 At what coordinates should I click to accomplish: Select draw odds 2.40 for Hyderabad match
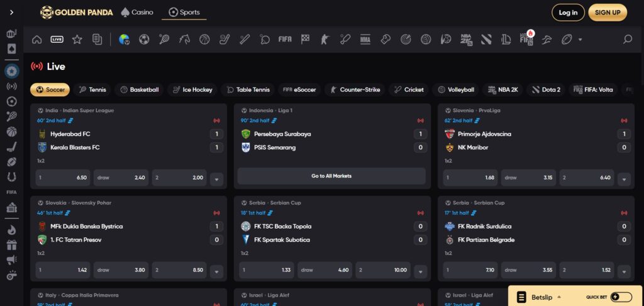[121, 178]
